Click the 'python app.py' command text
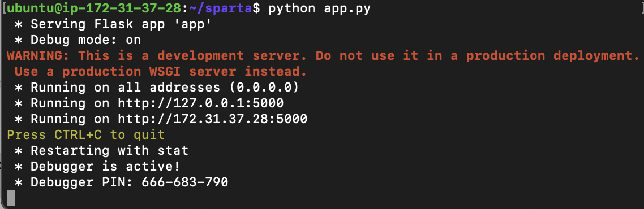This screenshot has height=209, width=644. [320, 8]
